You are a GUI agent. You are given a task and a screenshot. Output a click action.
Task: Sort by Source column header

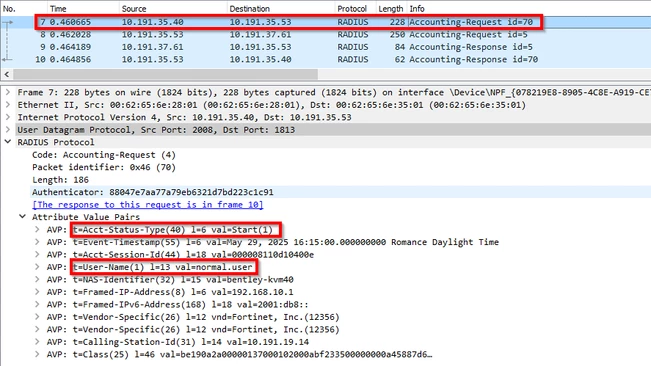[134, 9]
